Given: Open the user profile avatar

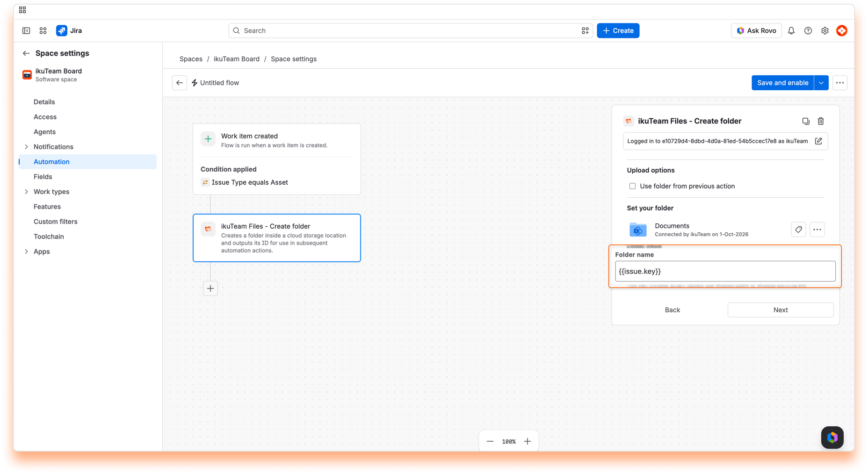Looking at the screenshot, I should (x=842, y=30).
